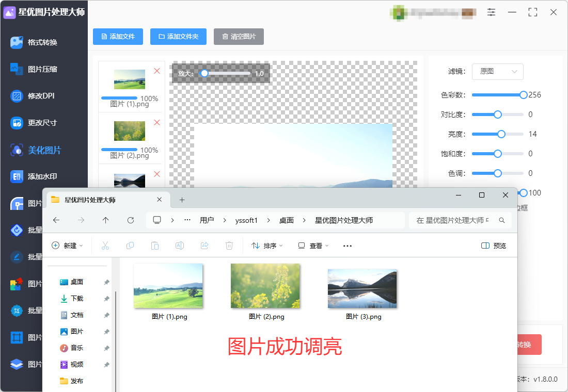Click the Copy icon in explorer toolbar
This screenshot has height=392, width=568.
pos(130,246)
